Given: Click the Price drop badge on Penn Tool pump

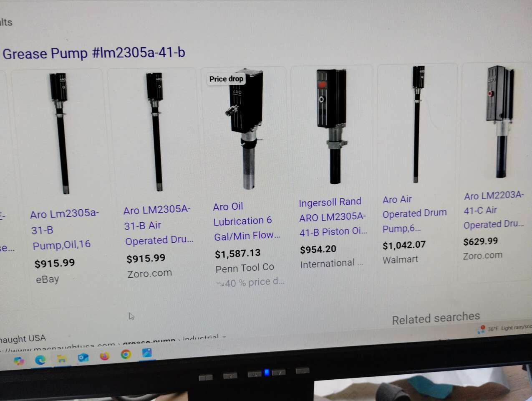Looking at the screenshot, I should coord(226,79).
